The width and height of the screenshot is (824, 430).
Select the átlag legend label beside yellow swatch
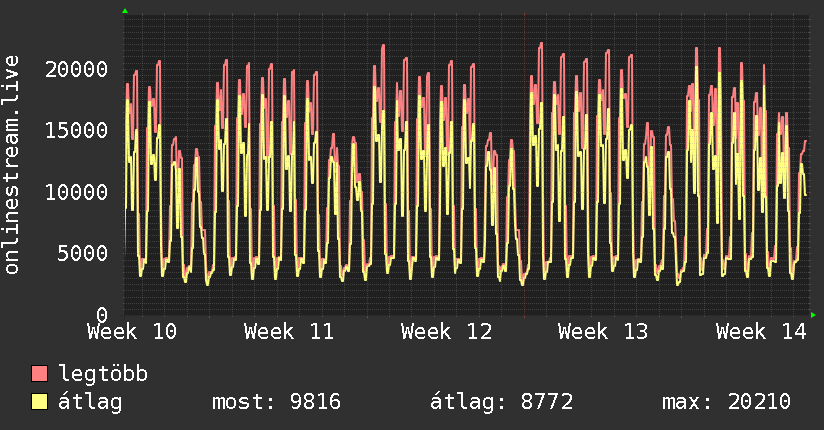click(90, 402)
